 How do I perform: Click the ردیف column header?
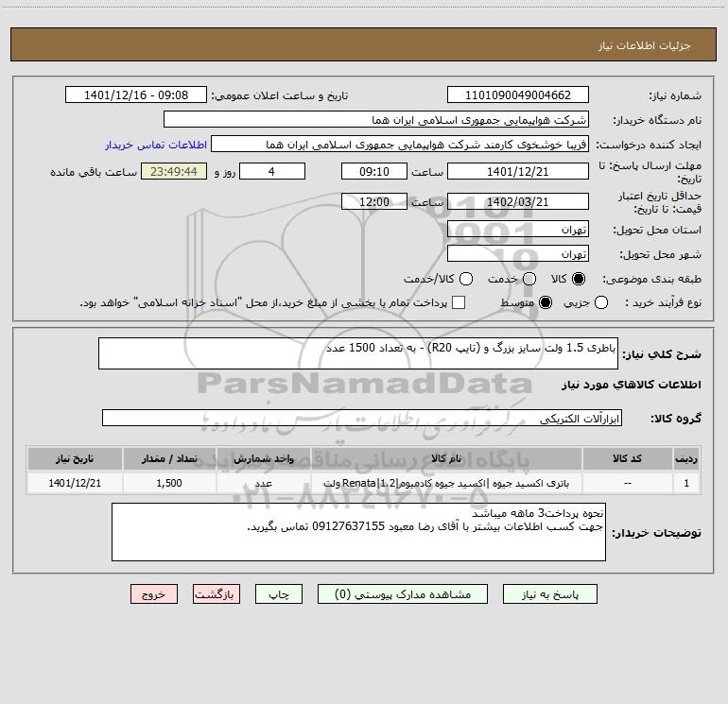click(686, 458)
